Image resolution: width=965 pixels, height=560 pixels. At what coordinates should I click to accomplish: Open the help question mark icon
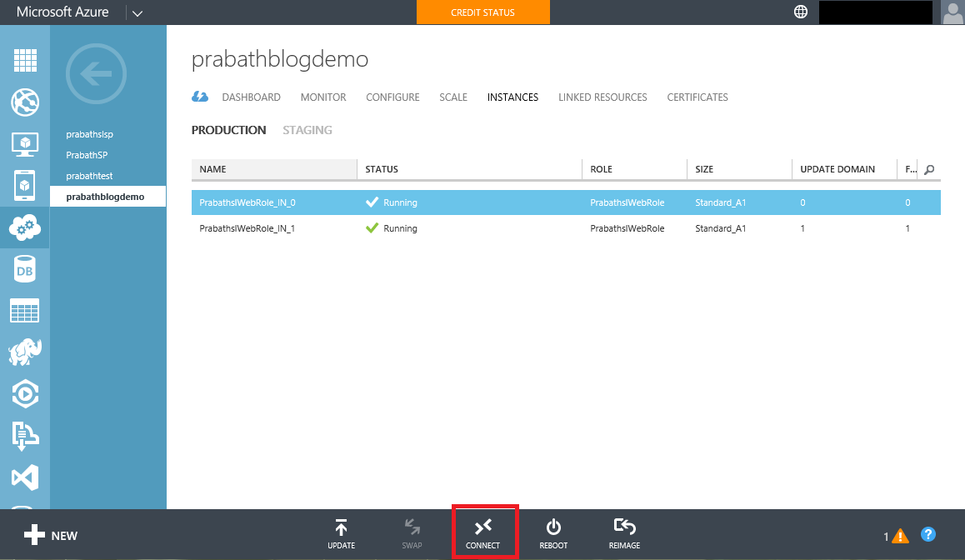click(928, 535)
